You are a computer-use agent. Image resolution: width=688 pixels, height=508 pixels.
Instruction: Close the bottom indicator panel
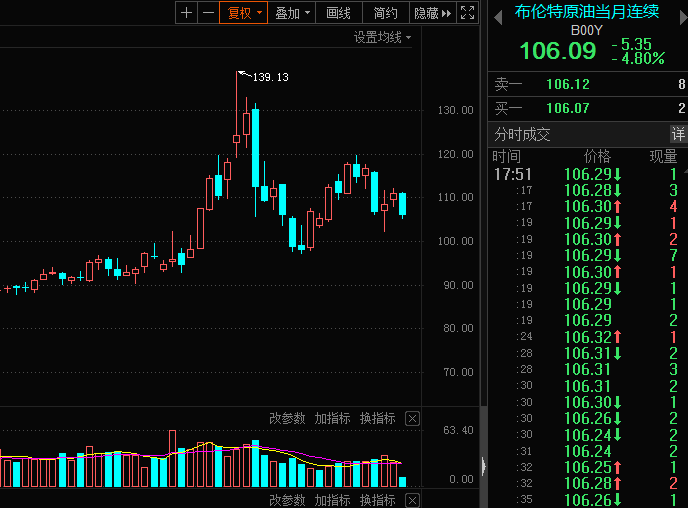(x=412, y=500)
